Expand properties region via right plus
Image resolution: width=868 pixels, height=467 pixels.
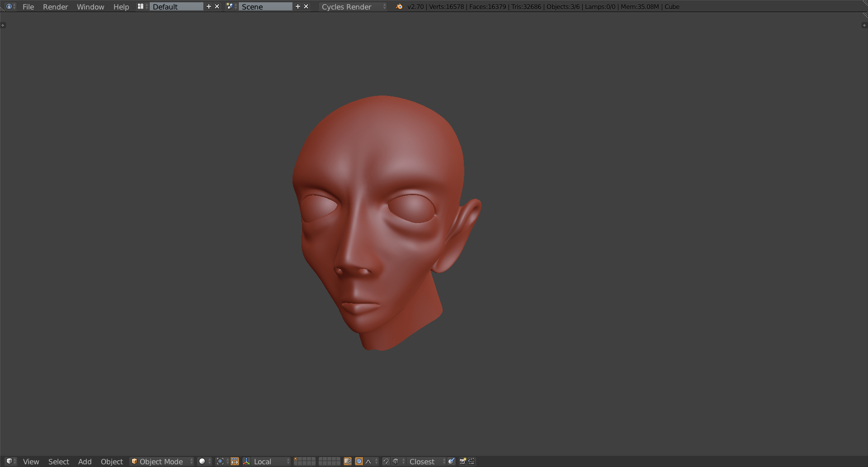pyautogui.click(x=864, y=25)
